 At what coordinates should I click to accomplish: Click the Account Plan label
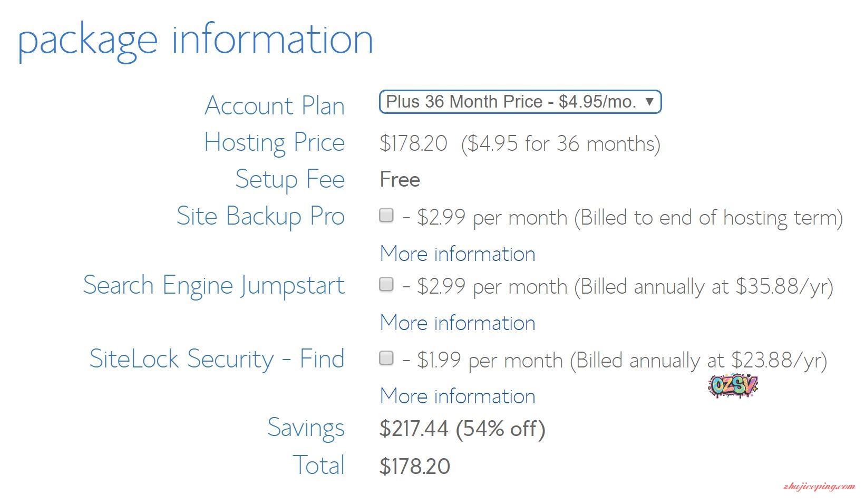(x=275, y=105)
